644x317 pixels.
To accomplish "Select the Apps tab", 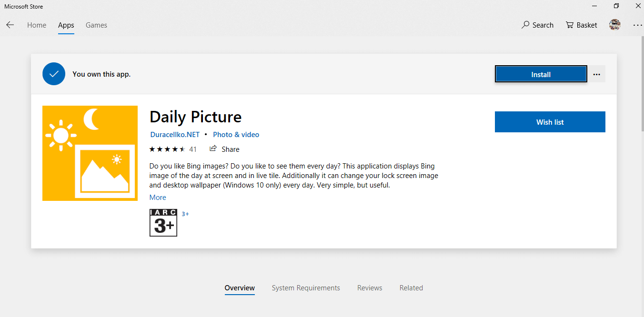I will [66, 25].
